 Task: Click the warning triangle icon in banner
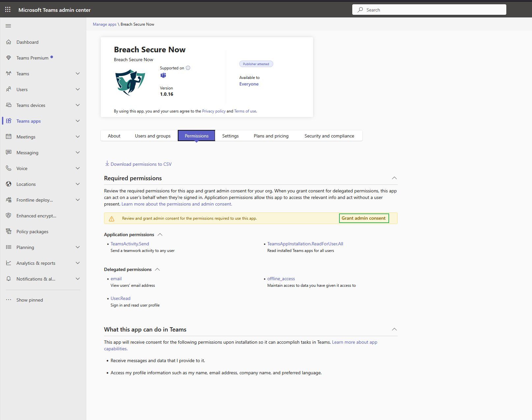tap(112, 219)
